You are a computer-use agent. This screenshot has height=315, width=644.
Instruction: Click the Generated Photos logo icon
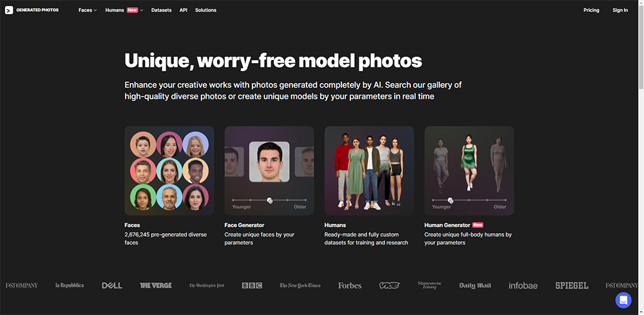tap(9, 10)
